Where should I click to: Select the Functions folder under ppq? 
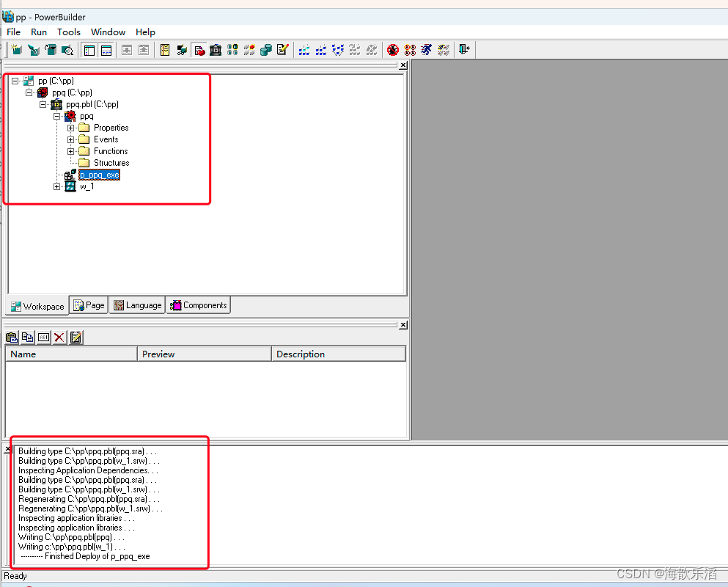[111, 150]
